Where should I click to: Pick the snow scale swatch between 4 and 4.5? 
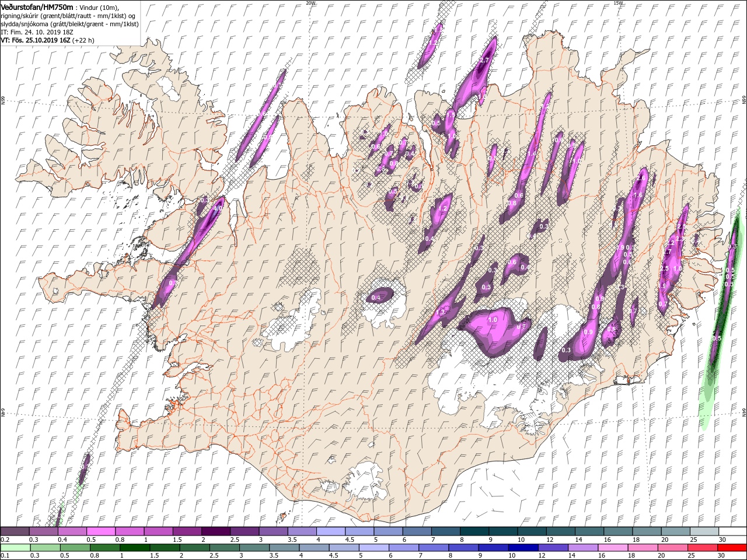tap(331, 531)
